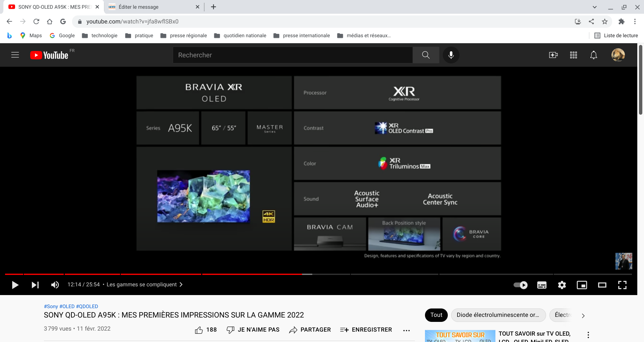This screenshot has height=342, width=644.
Task: Open the browser home page
Action: (50, 21)
